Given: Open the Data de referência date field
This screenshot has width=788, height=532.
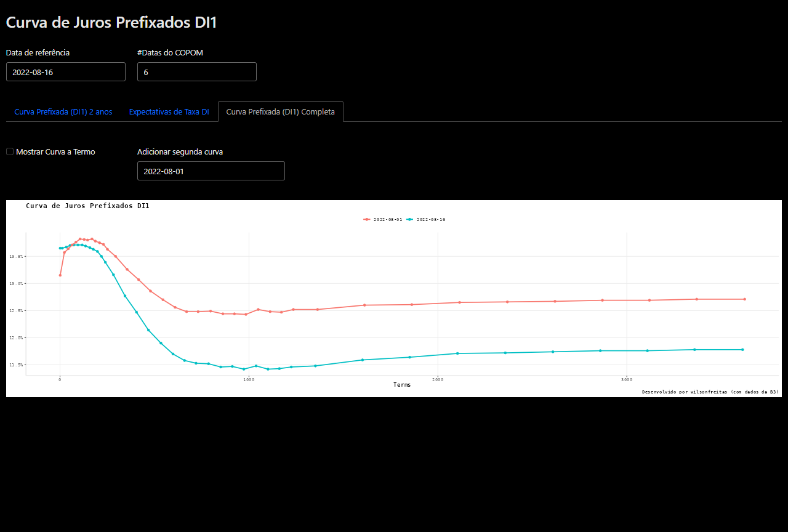Looking at the screenshot, I should coord(66,72).
